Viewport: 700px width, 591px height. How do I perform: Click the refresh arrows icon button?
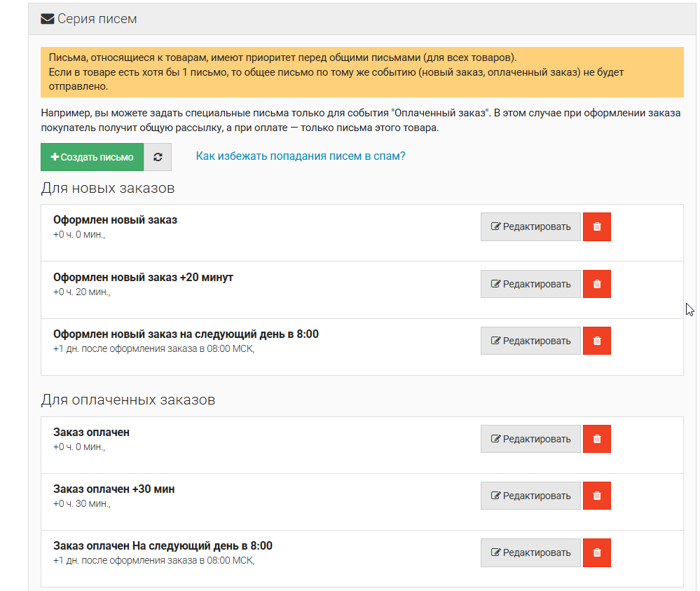pos(158,157)
